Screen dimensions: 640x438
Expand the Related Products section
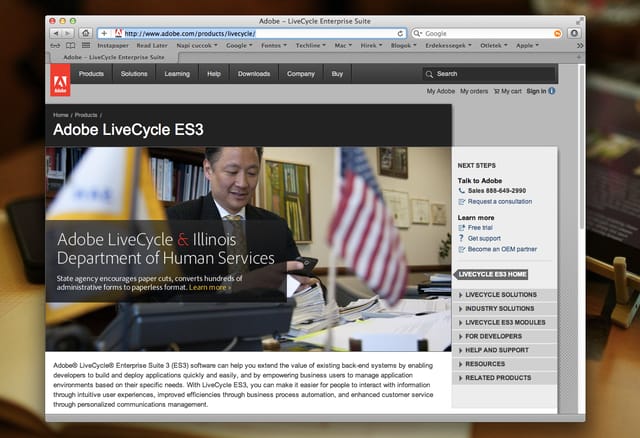(x=504, y=378)
